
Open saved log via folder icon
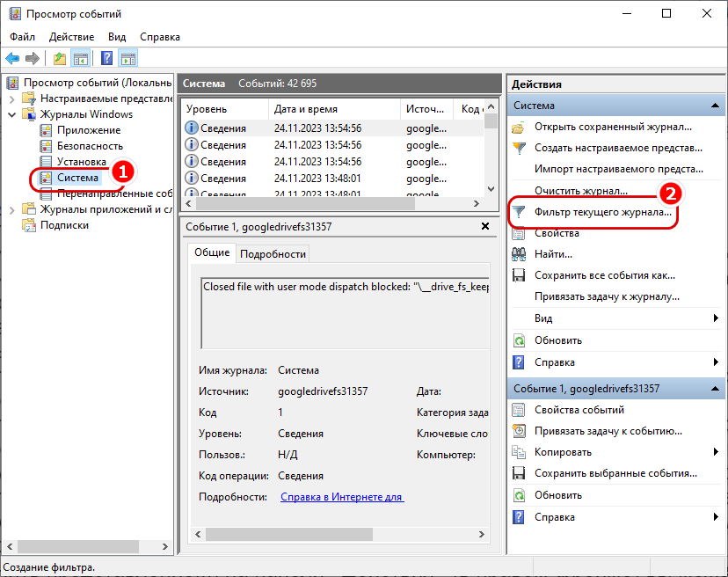tap(520, 127)
